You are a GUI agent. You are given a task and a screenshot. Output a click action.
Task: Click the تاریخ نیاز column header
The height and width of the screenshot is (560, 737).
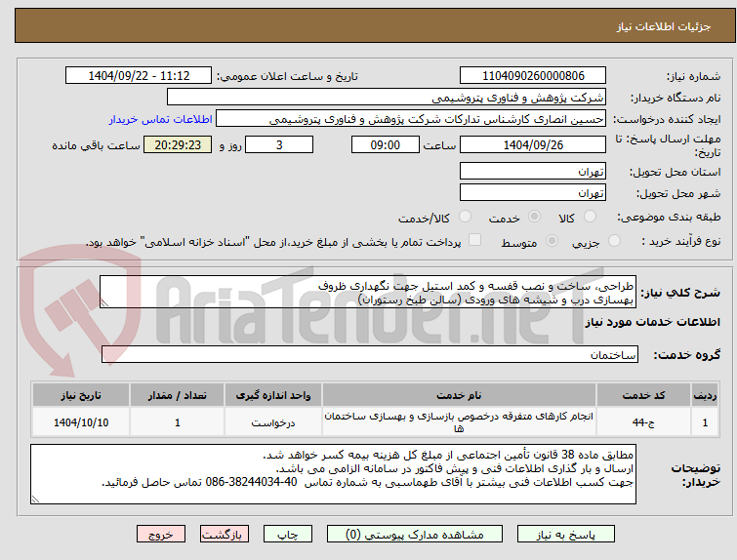[81, 395]
